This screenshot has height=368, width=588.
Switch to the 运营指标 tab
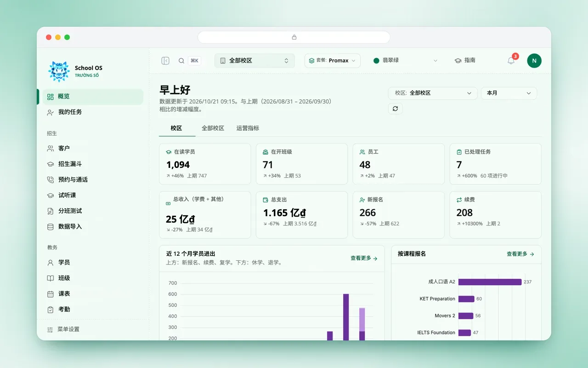[248, 128]
